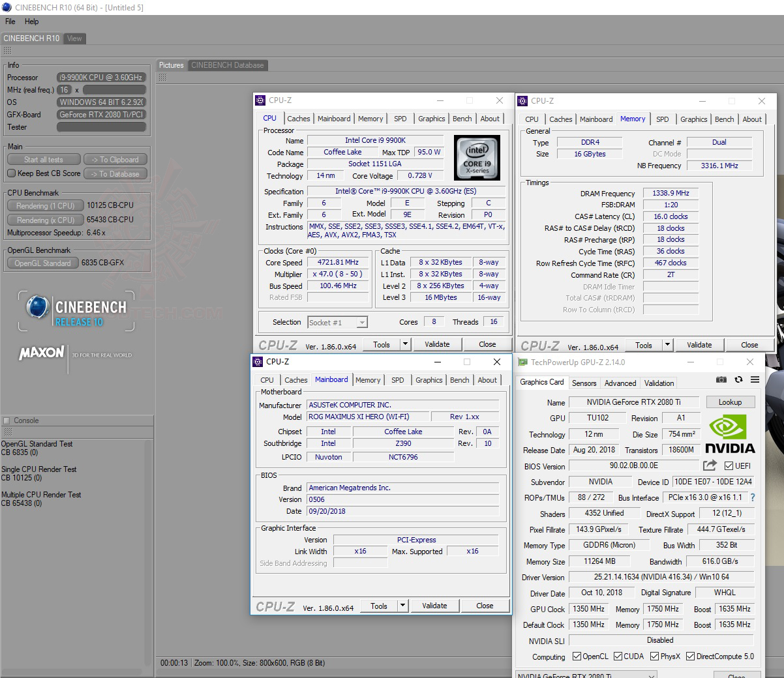
Task: Click the GPU-Z refresh icon
Action: point(738,379)
